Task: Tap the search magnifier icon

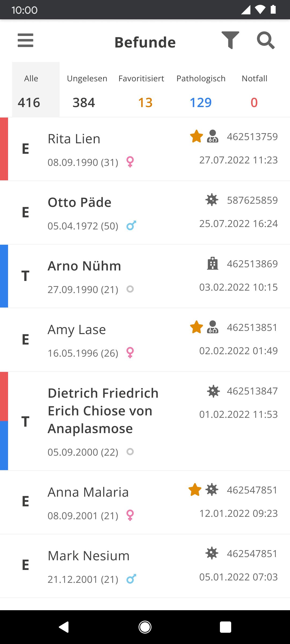Action: coord(266,41)
